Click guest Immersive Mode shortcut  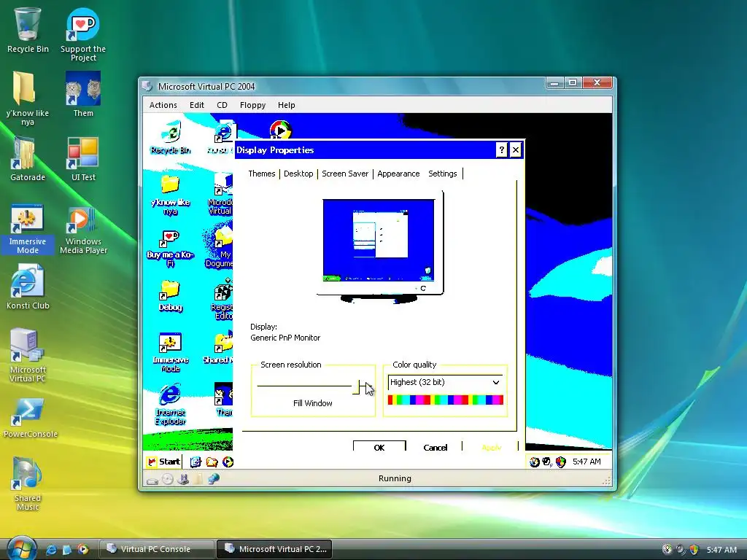pos(170,351)
